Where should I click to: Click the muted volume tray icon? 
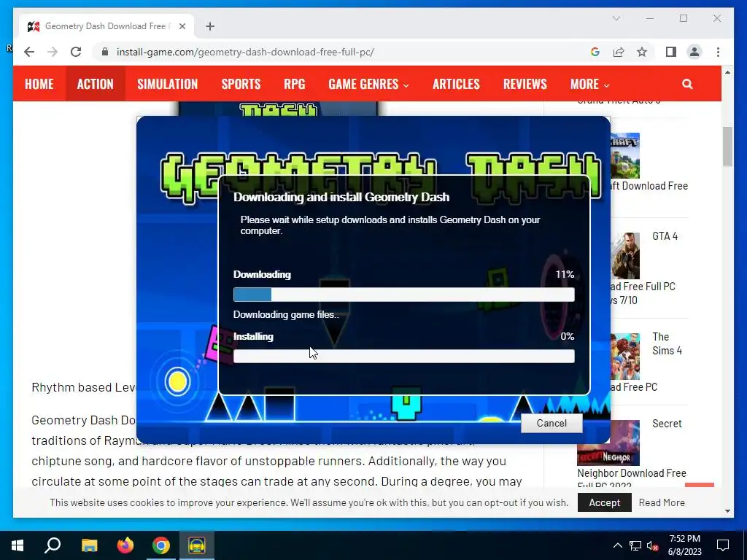click(653, 545)
